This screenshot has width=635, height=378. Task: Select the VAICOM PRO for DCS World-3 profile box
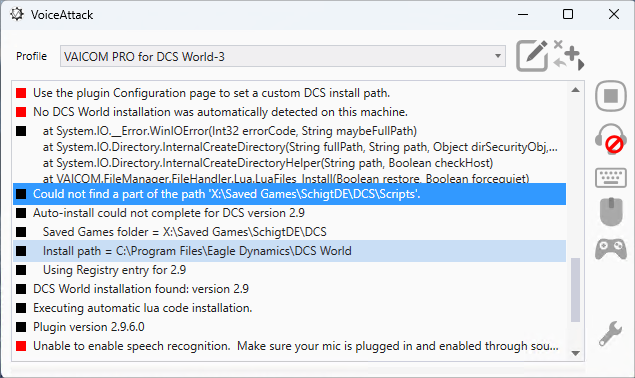pos(283,56)
